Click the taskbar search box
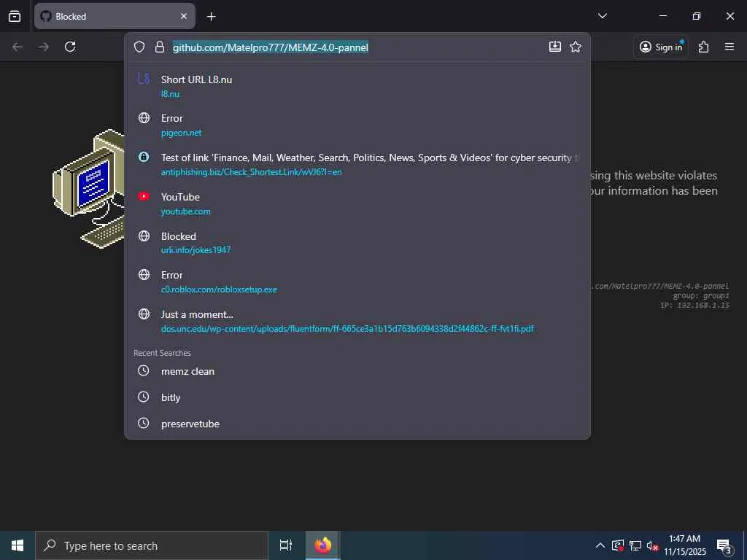Viewport: 747px width, 560px height. 152,545
